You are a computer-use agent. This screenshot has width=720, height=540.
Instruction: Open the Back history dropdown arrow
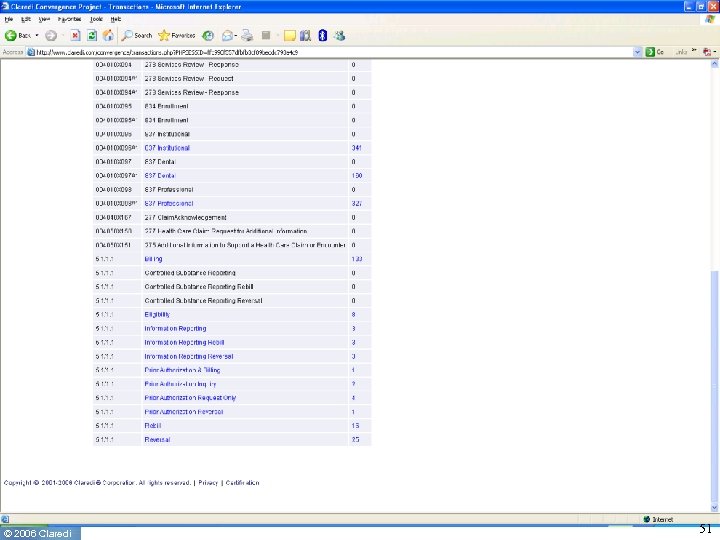click(37, 35)
